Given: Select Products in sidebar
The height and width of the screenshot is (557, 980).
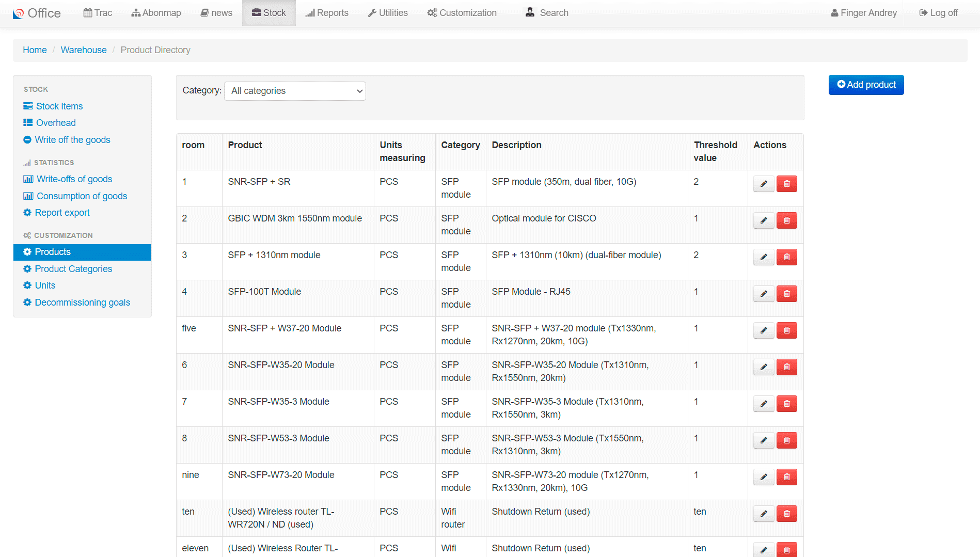Looking at the screenshot, I should pos(82,252).
